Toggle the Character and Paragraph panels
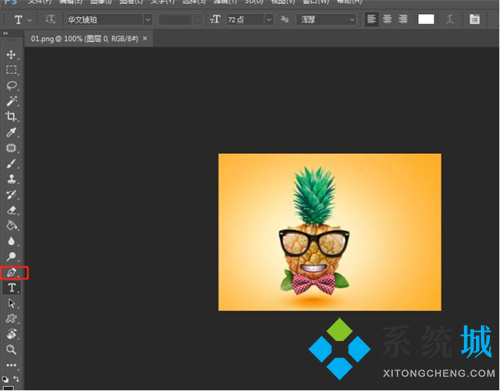 [x=474, y=19]
